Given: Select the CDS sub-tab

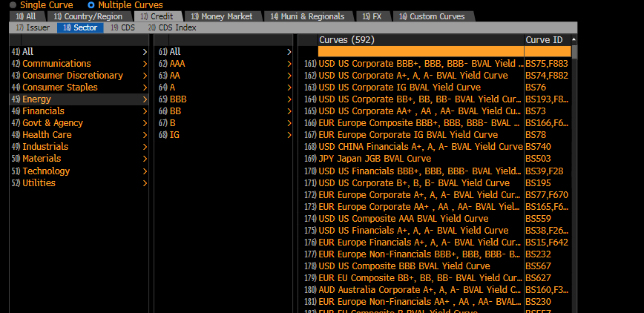Looking at the screenshot, I should (123, 27).
